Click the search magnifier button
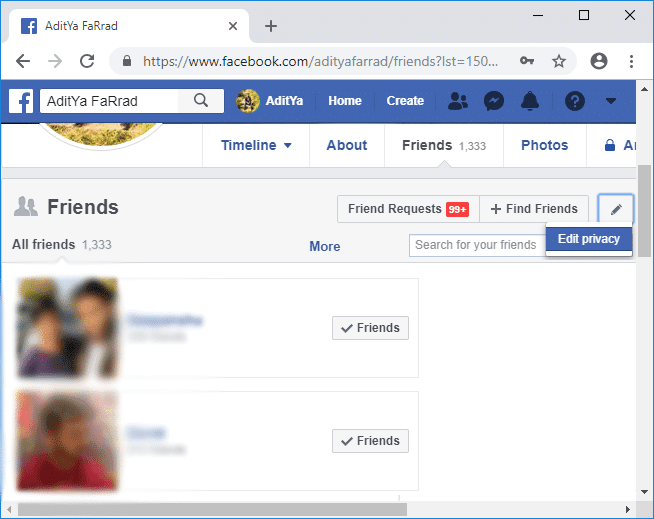 [x=201, y=101]
